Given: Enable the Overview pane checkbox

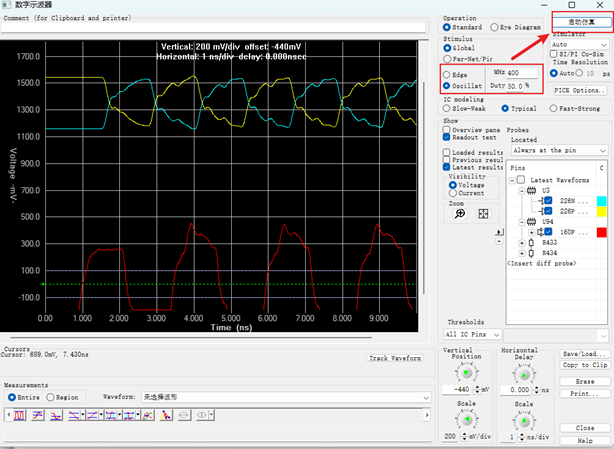Looking at the screenshot, I should click(446, 130).
